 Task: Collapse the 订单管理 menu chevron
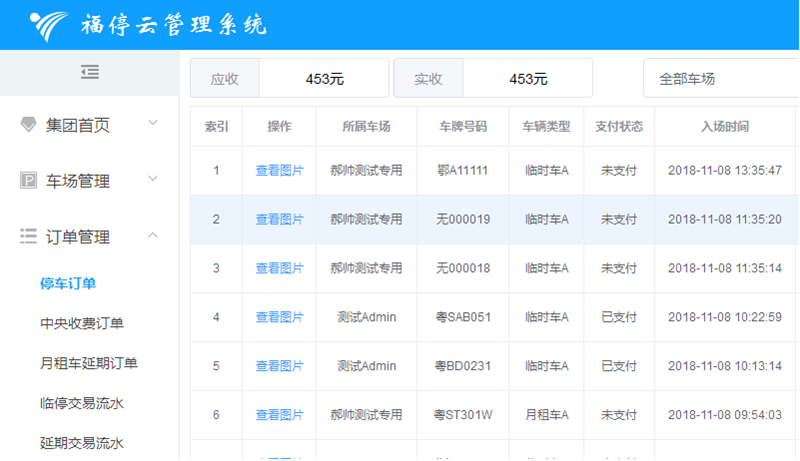(x=153, y=236)
